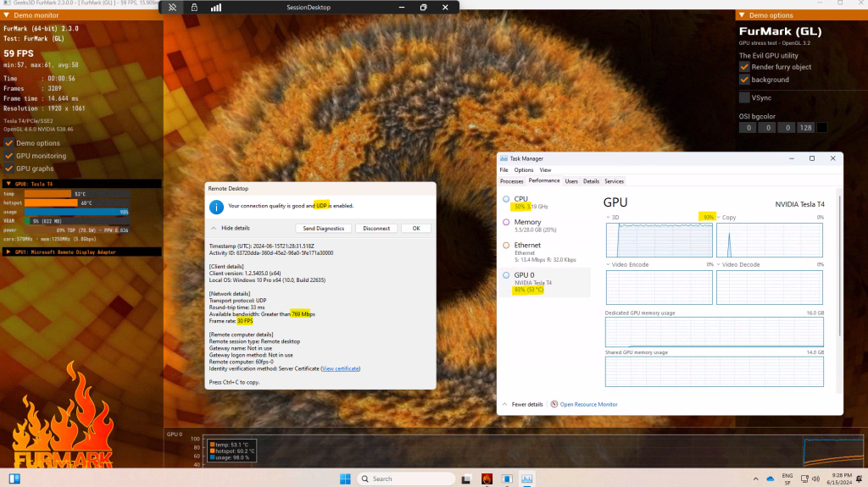868x487 pixels.
Task: Open Task Manager from the taskbar
Action: point(527,479)
